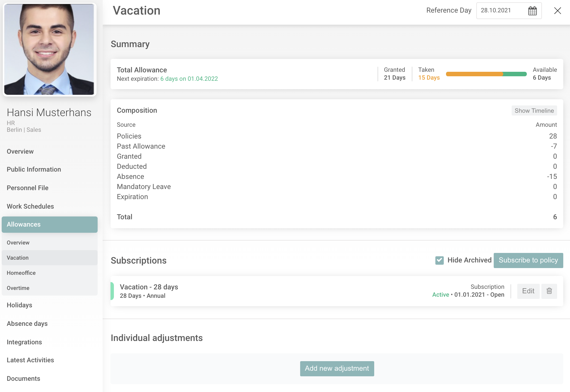Viewport: 570px width, 392px height.
Task: Collapse the Allowances sidebar section
Action: click(49, 224)
